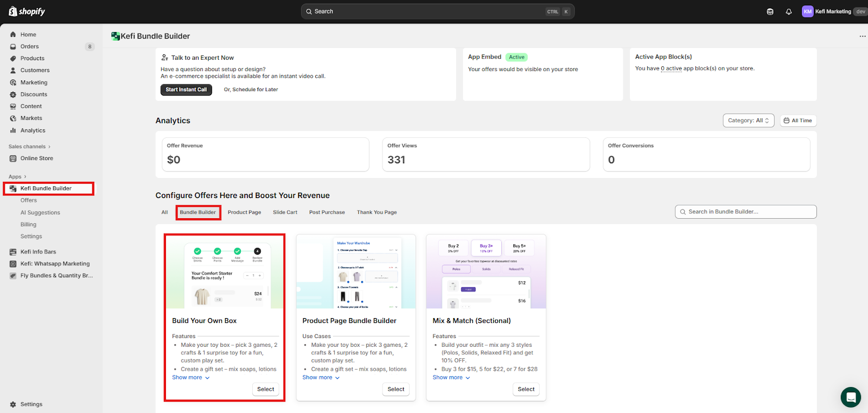This screenshot has width=868, height=413.
Task: Click the Or, Schedule for Later link
Action: [251, 90]
